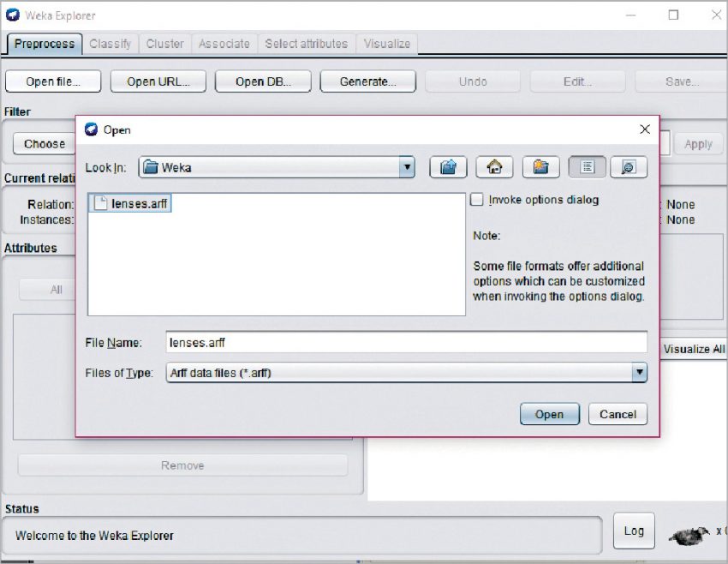Click inside the File Name input field

403,342
